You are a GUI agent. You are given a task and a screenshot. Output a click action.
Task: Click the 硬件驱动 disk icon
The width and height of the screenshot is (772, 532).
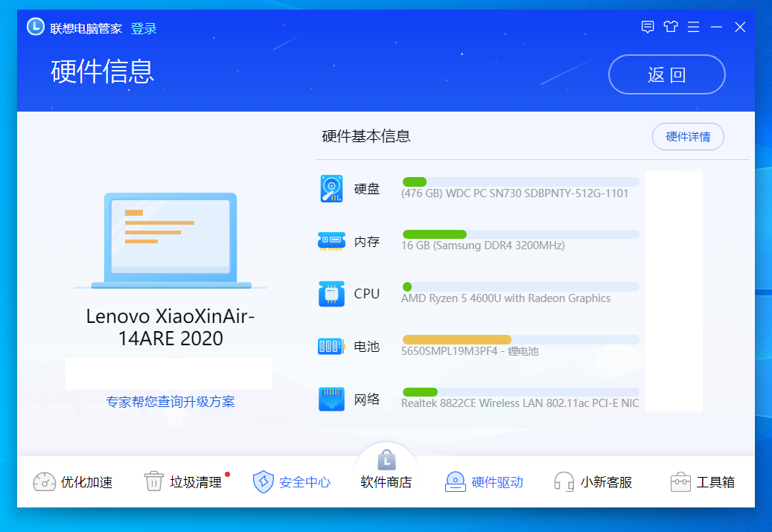pos(455,482)
